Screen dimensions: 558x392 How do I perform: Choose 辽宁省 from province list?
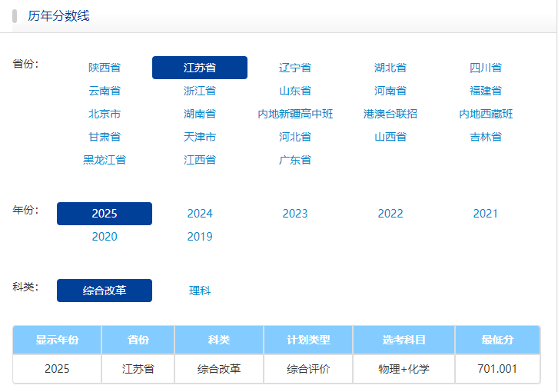[x=295, y=68]
